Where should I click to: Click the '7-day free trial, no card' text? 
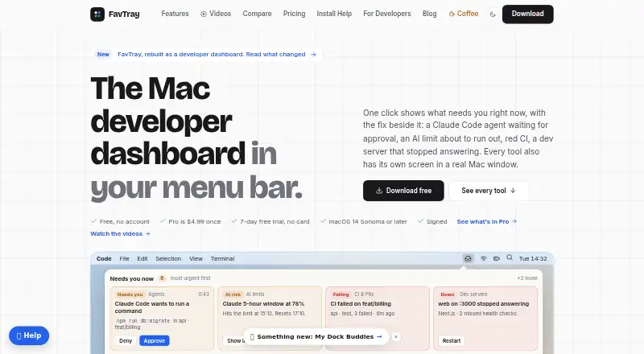click(275, 221)
